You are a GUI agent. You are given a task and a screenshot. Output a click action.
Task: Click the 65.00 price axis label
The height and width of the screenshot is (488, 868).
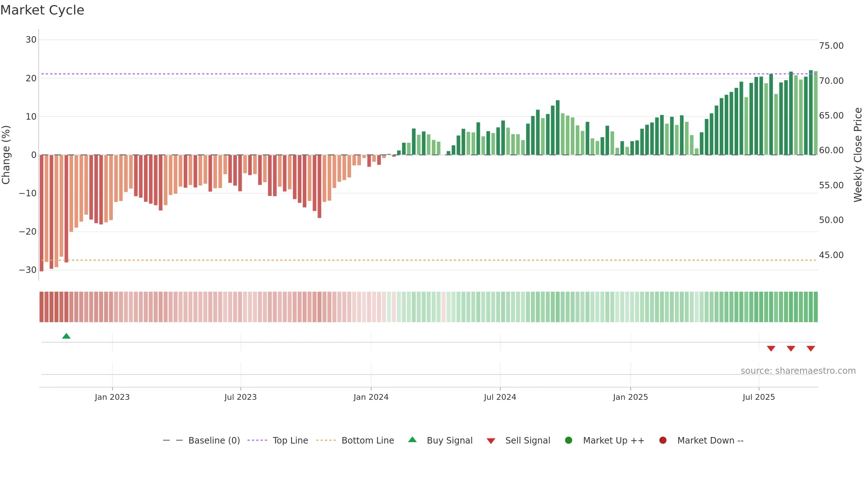click(831, 116)
